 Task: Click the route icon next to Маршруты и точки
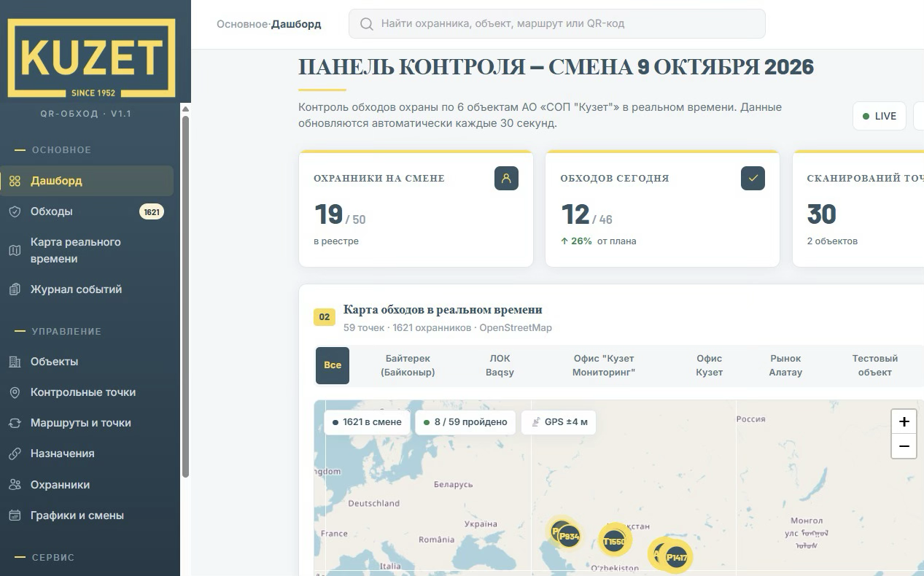tap(15, 423)
